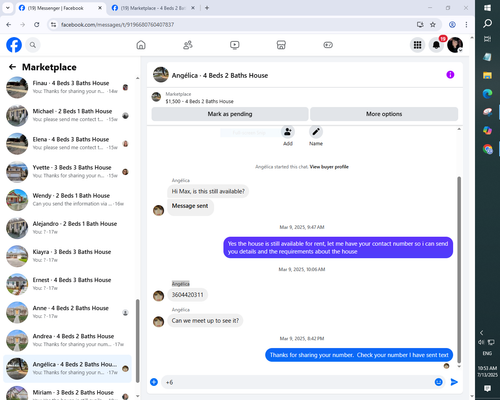Open Ernest - 4 Beds 3 Baths House chat
The height and width of the screenshot is (400, 500).
[68, 284]
